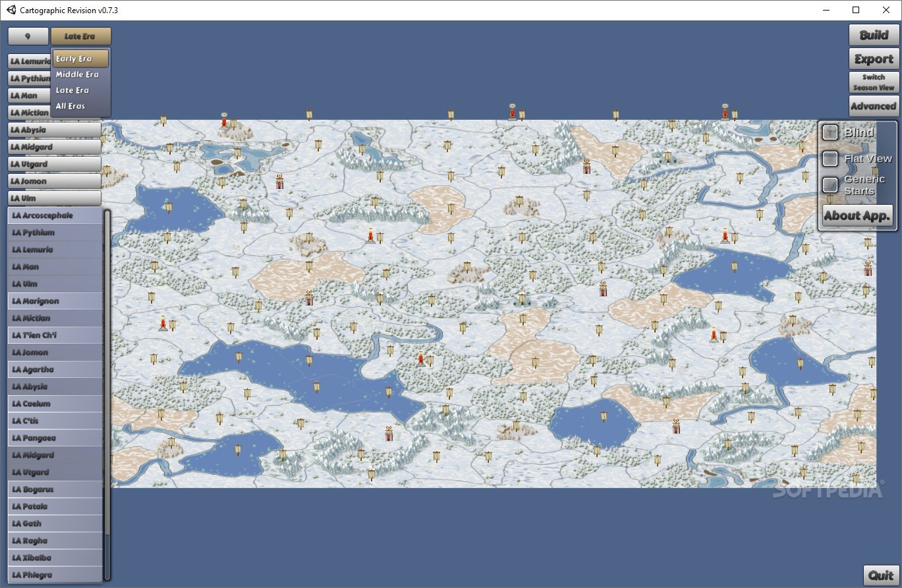
Task: Pick LA Patala from the nation list
Action: click(x=55, y=506)
